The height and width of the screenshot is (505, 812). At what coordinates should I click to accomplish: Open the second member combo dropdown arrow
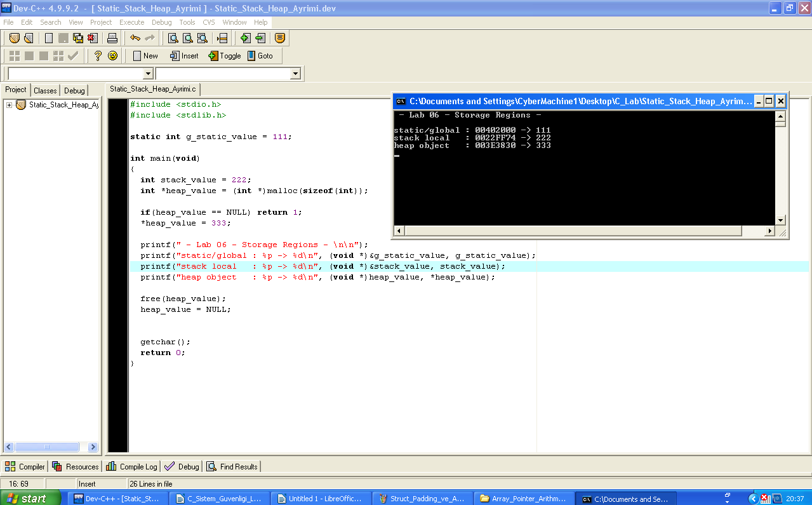point(295,74)
